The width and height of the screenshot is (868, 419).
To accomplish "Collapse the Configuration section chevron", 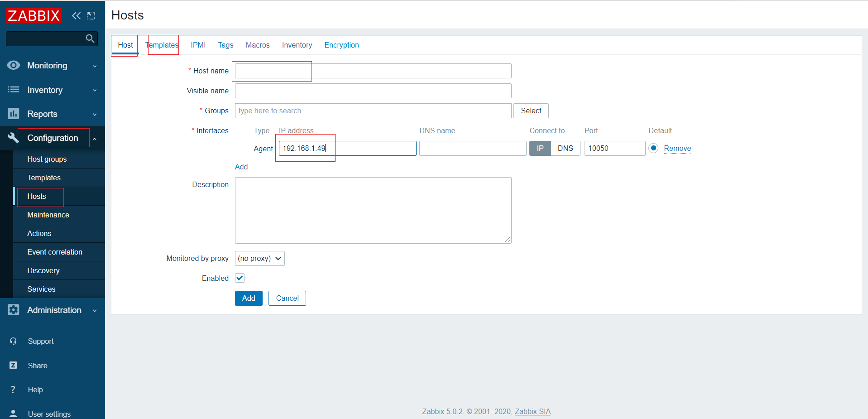I will pos(95,138).
